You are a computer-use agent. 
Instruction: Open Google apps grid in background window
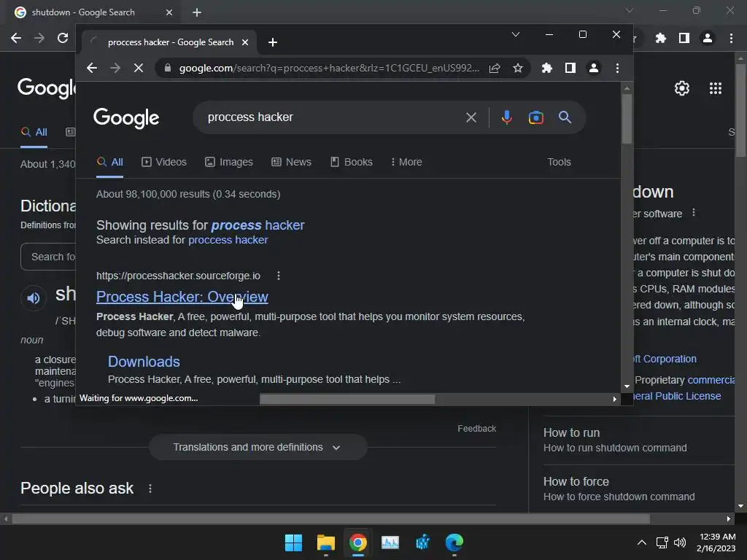click(x=716, y=88)
